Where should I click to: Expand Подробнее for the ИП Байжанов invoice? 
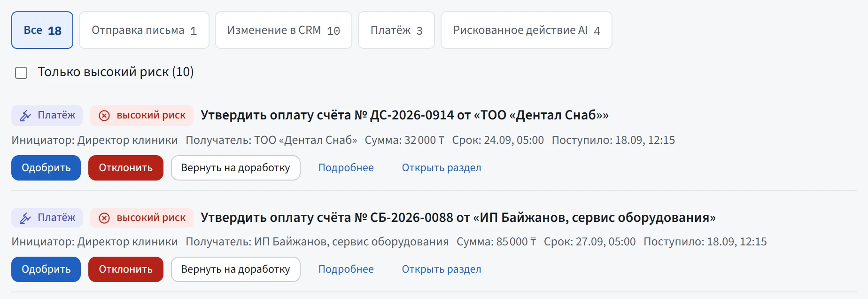346,269
